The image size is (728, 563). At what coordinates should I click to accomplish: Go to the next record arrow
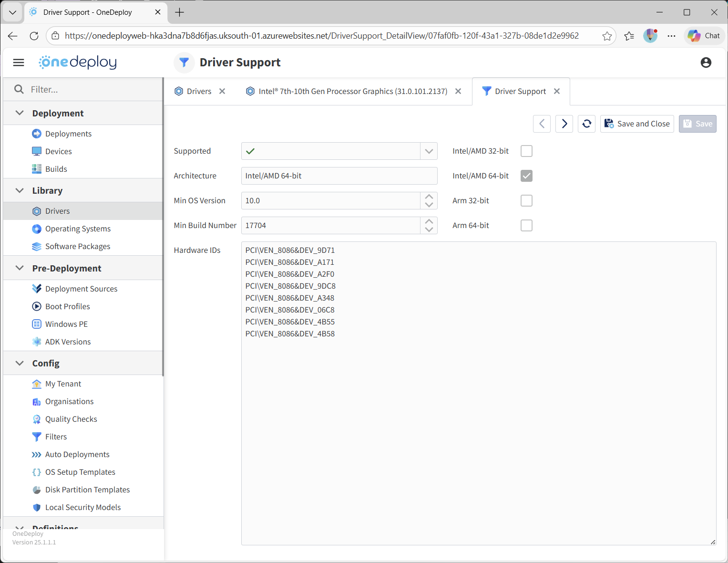[x=564, y=124]
